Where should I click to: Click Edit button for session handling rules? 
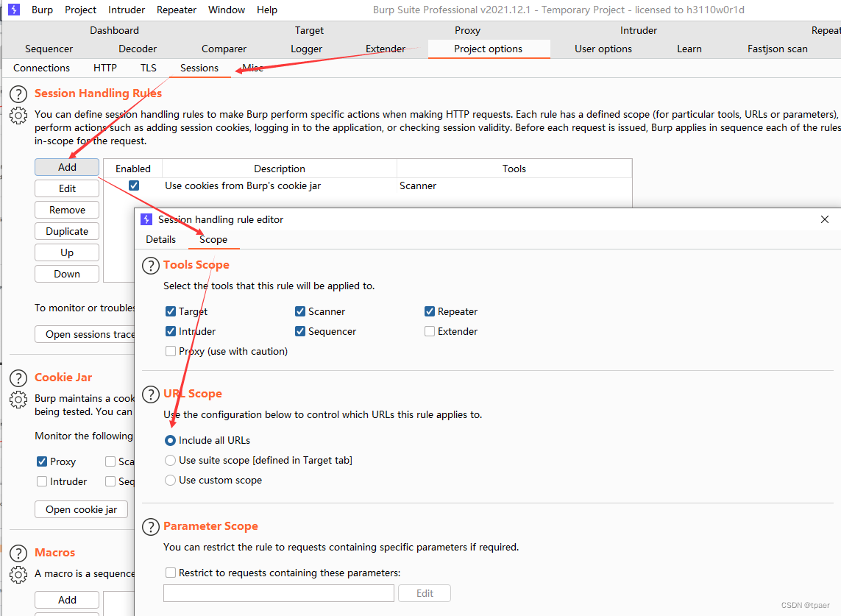[x=67, y=188]
